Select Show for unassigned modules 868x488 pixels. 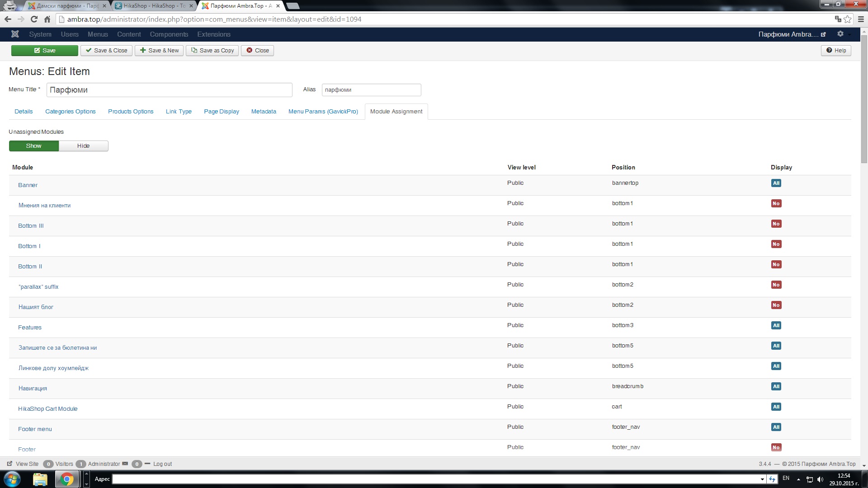click(x=34, y=146)
